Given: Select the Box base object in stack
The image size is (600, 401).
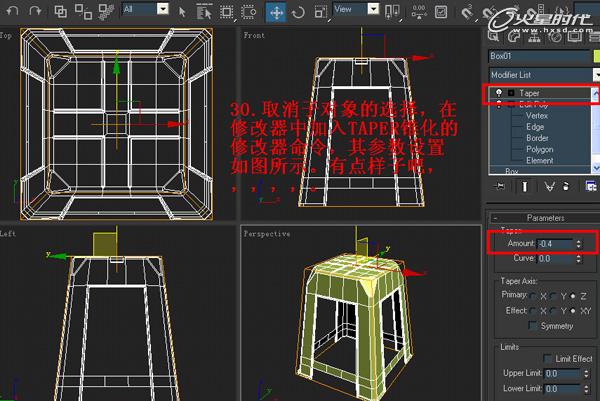Looking at the screenshot, I should [512, 171].
